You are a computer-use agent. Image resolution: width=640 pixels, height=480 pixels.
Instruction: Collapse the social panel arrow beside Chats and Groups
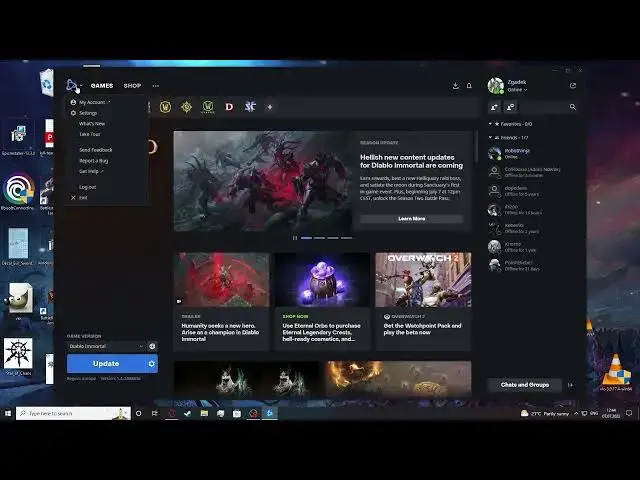click(570, 385)
